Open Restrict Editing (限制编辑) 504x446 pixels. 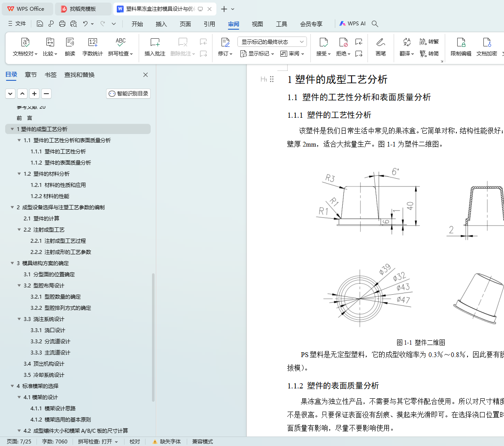point(461,47)
